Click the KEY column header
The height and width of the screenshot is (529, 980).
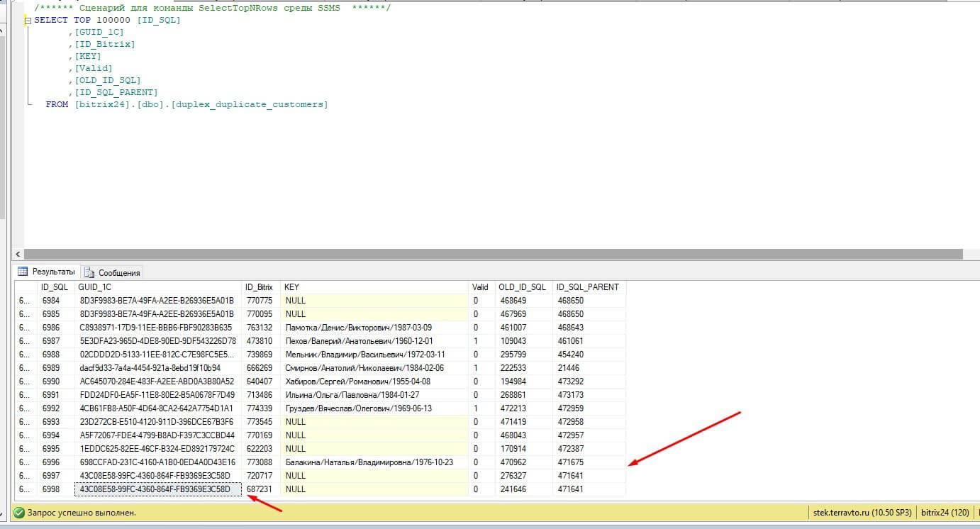click(291, 287)
